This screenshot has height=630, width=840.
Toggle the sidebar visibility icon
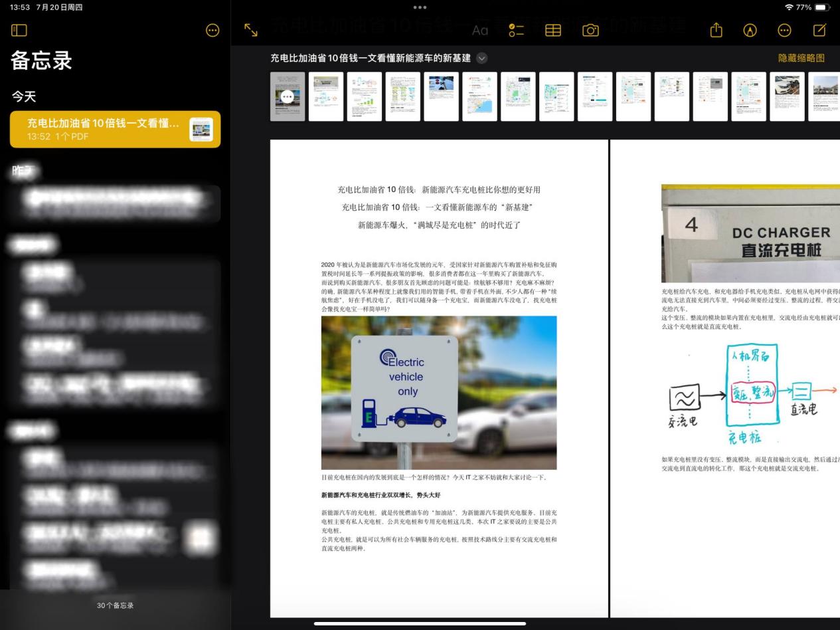(19, 30)
